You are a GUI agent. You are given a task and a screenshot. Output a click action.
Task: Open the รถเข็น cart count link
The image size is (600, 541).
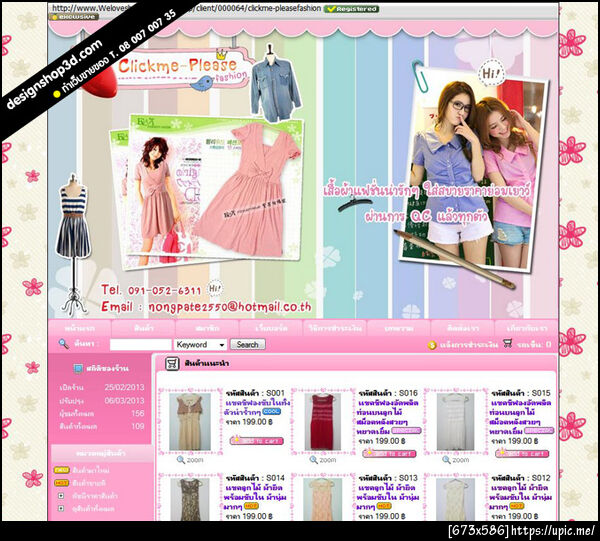point(534,345)
